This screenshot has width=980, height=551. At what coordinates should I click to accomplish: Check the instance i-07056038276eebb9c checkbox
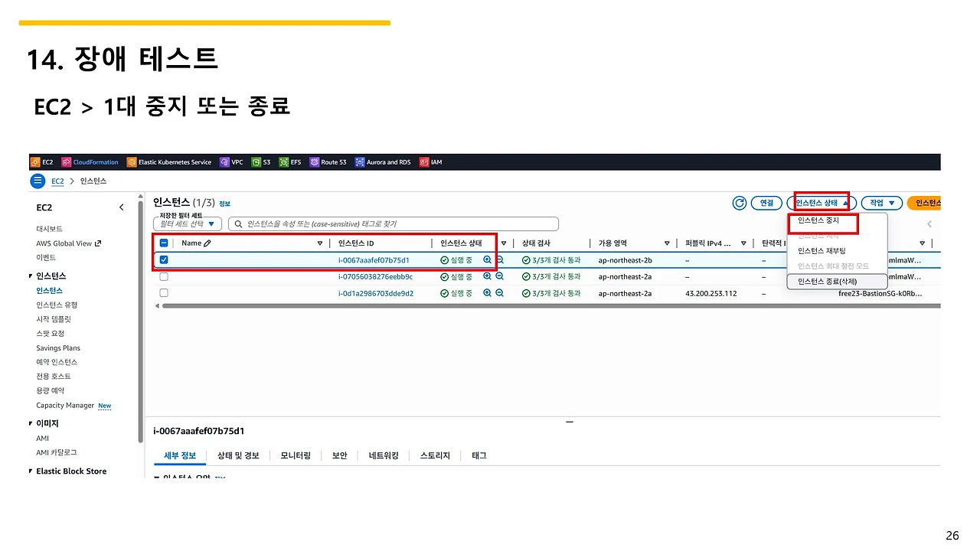(164, 276)
